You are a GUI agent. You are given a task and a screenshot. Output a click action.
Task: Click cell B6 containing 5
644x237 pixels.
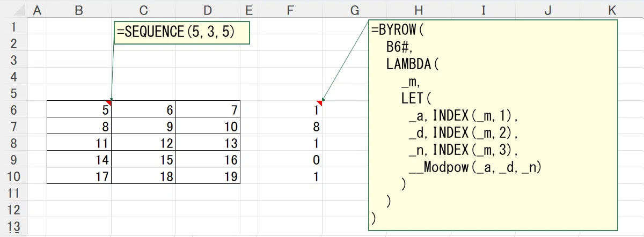point(79,110)
